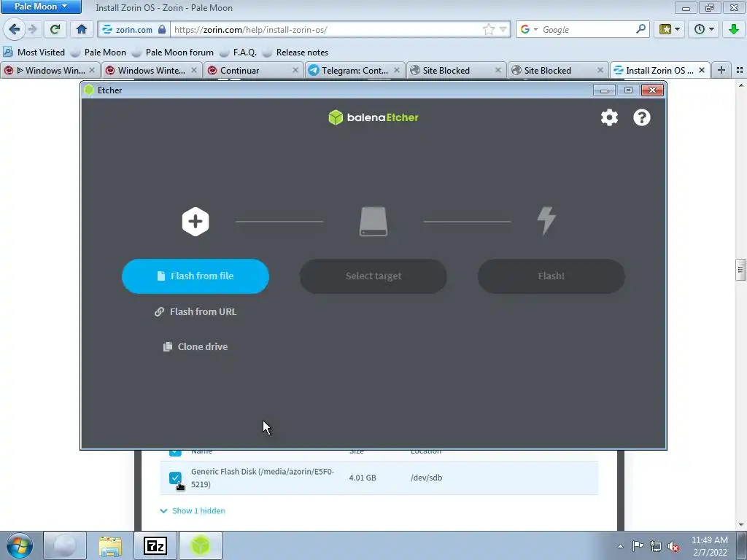Toggle header select-all checkbox behind Etcher
Image resolution: width=747 pixels, height=560 pixels.
pyautogui.click(x=175, y=452)
